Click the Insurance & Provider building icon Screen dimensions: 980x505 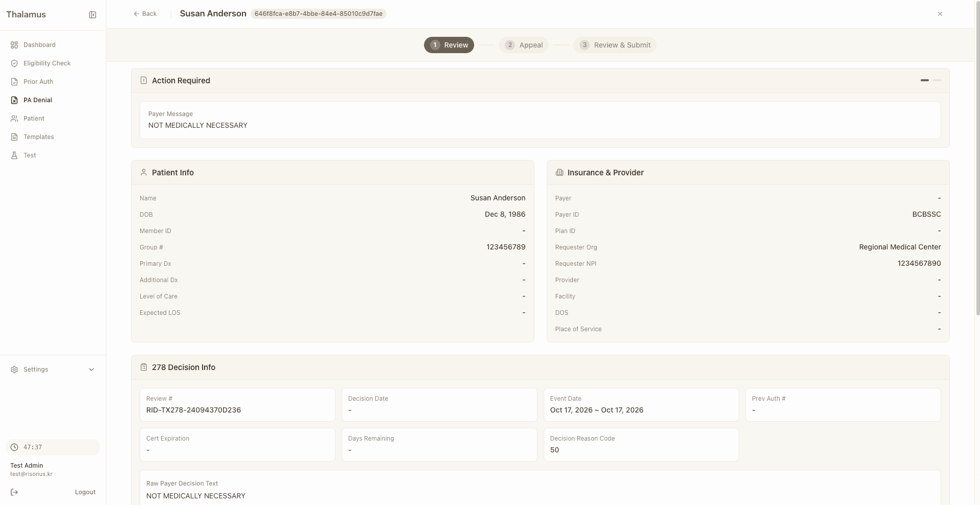pos(560,172)
